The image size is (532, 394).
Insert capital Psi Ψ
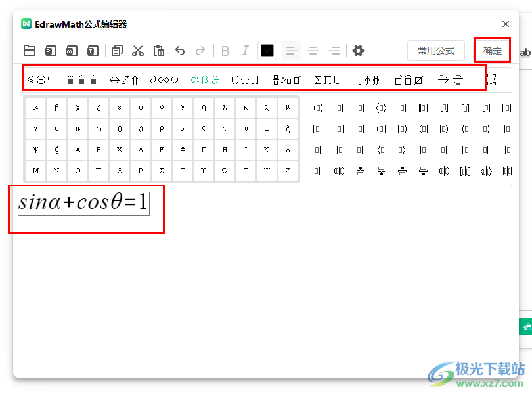(x=267, y=171)
